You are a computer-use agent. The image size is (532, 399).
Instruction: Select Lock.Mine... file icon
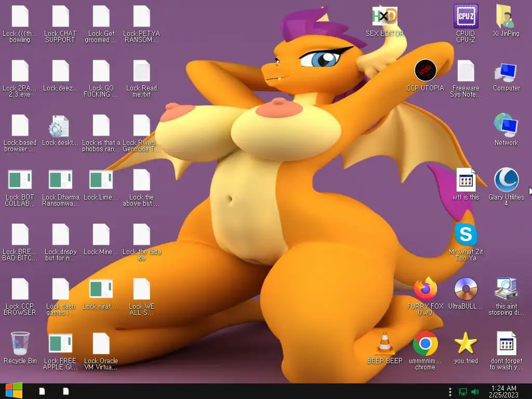point(101,234)
